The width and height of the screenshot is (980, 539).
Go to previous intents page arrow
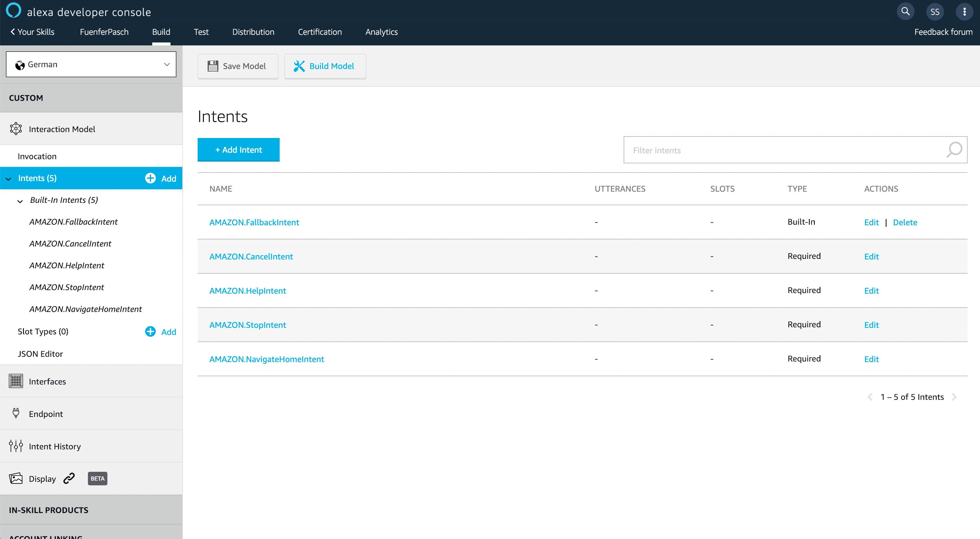(x=870, y=397)
